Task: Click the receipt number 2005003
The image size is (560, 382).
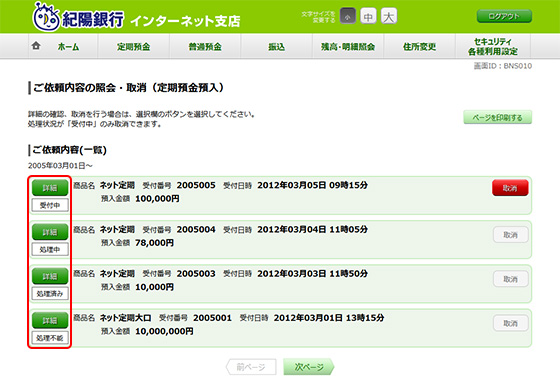Action: click(x=196, y=274)
